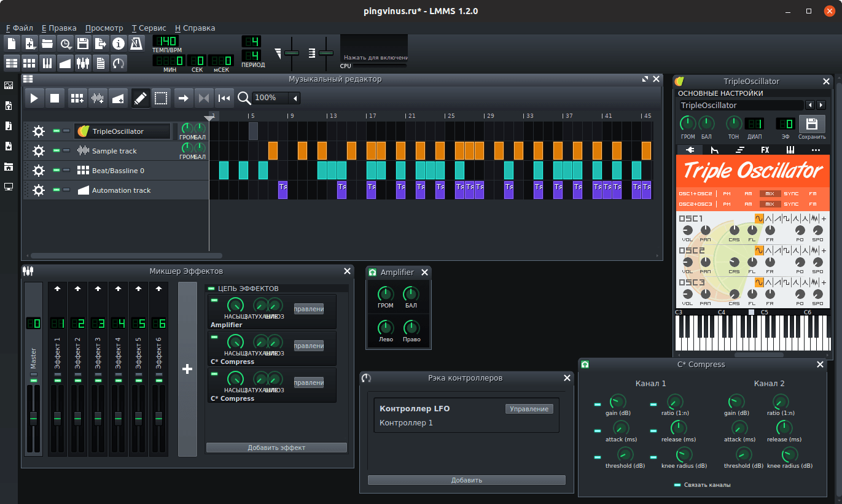The height and width of the screenshot is (504, 842).
Task: Open the Сервис menu
Action: click(149, 28)
